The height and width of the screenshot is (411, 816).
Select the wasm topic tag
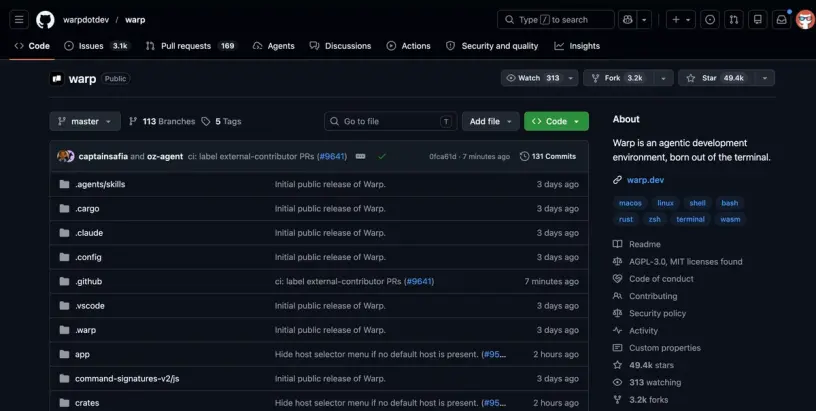(x=730, y=219)
